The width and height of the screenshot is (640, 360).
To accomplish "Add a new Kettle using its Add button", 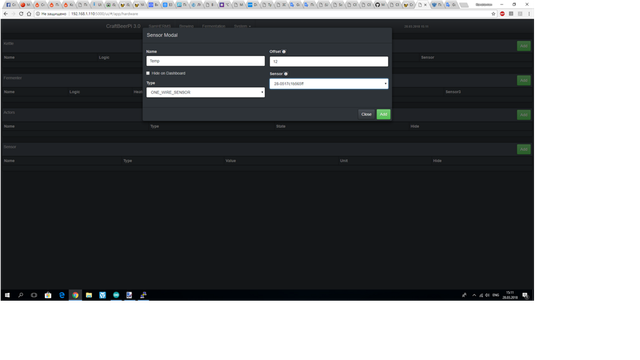I will tap(524, 46).
